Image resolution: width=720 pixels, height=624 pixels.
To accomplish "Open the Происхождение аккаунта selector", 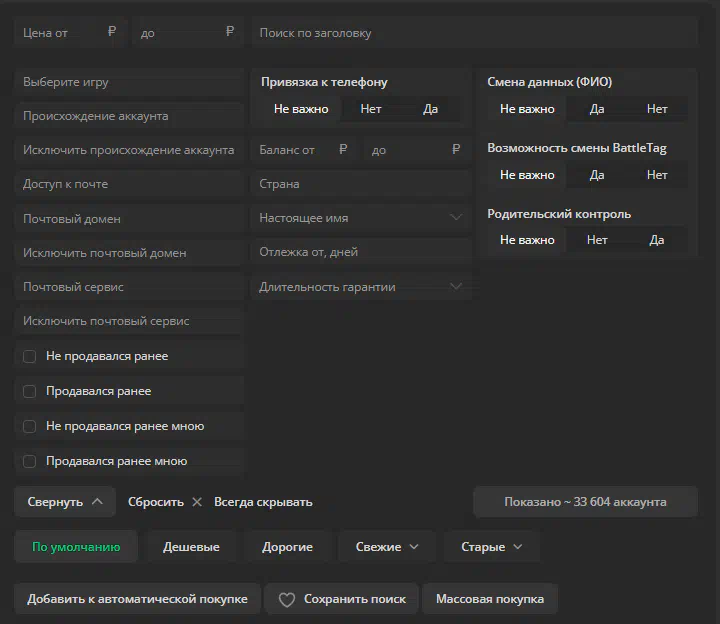I will coord(129,116).
